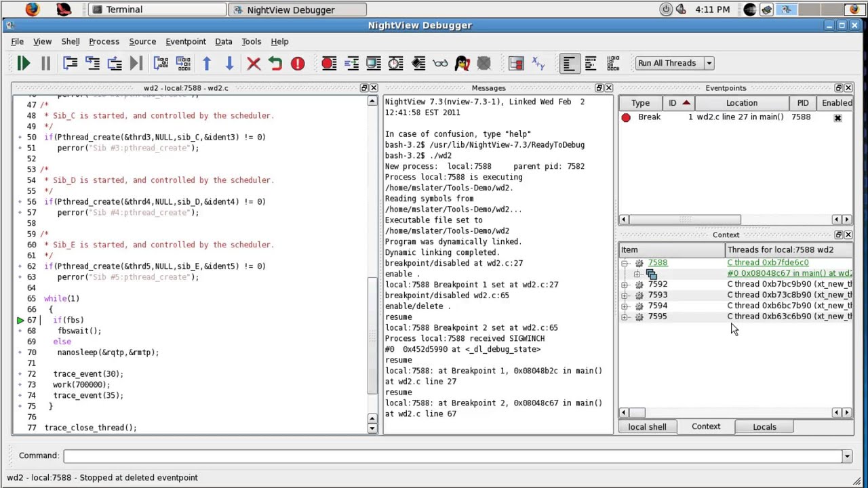Open the Eventpoint menu
This screenshot has width=868, height=488.
(x=185, y=41)
